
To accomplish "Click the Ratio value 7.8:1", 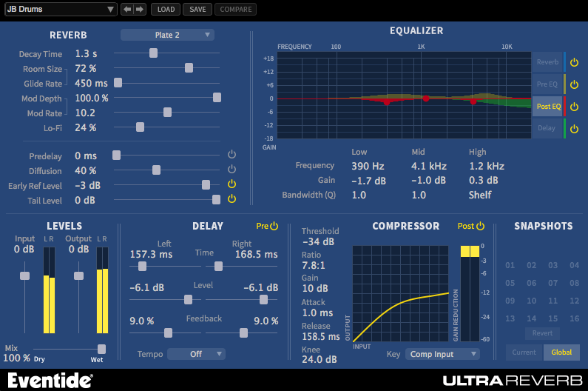I will 314,266.
